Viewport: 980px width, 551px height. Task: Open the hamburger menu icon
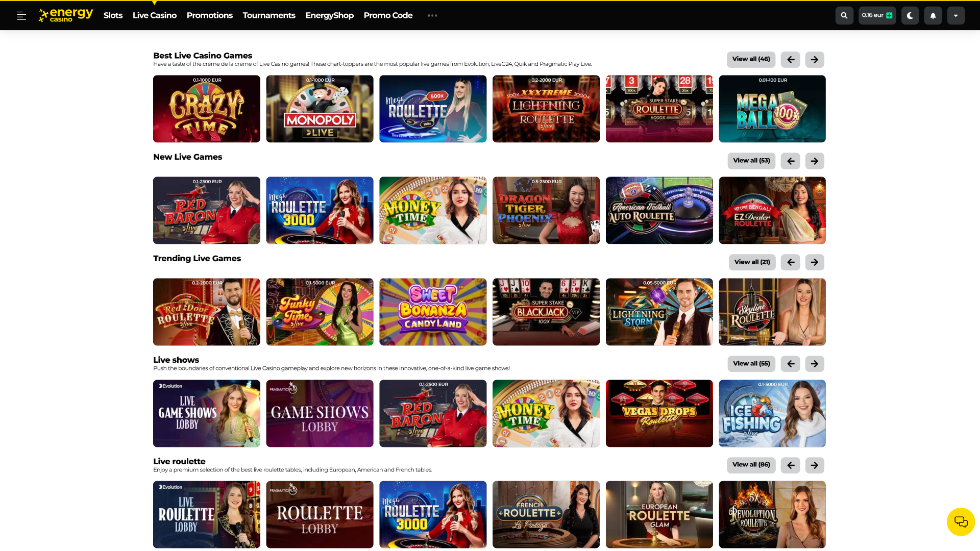pyautogui.click(x=21, y=15)
